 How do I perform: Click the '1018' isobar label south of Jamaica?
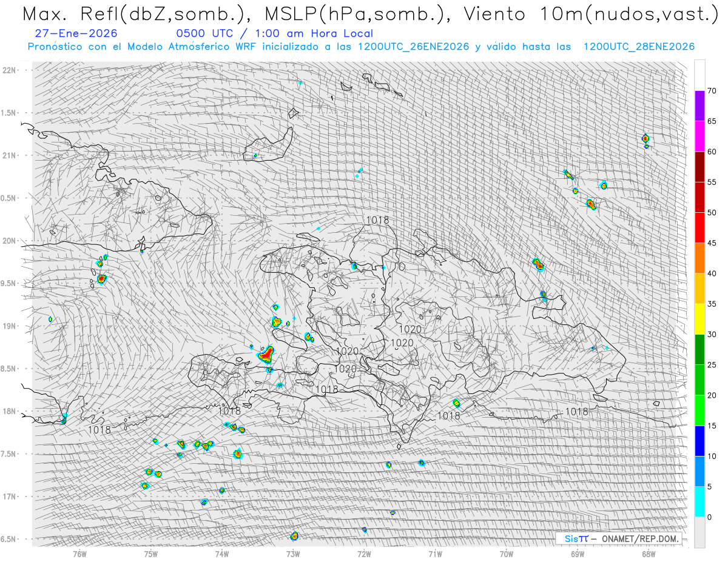[x=99, y=430]
